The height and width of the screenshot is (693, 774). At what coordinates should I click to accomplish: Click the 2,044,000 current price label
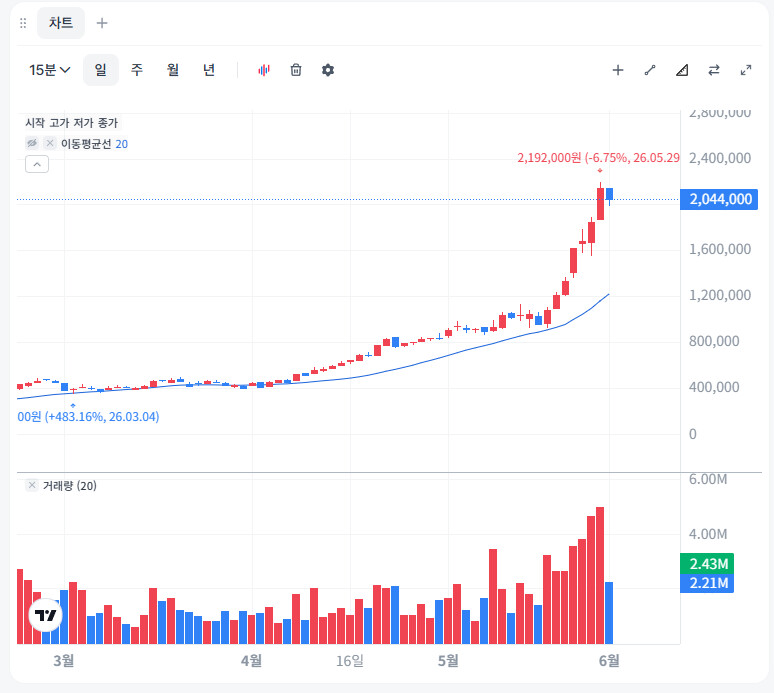pos(719,199)
